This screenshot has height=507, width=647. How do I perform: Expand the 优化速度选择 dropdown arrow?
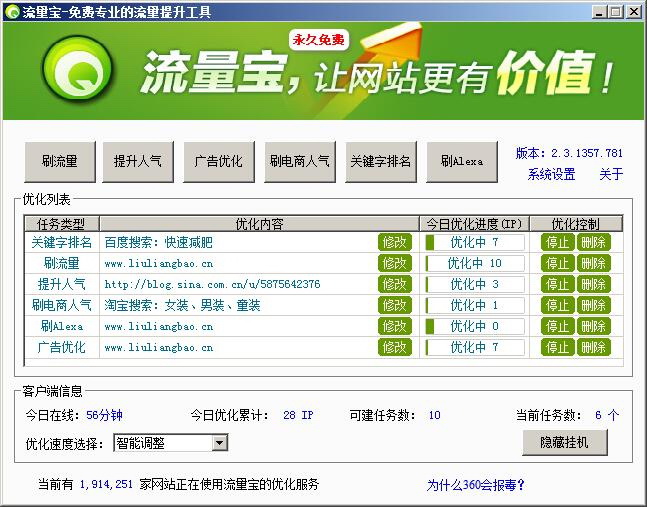coord(220,443)
